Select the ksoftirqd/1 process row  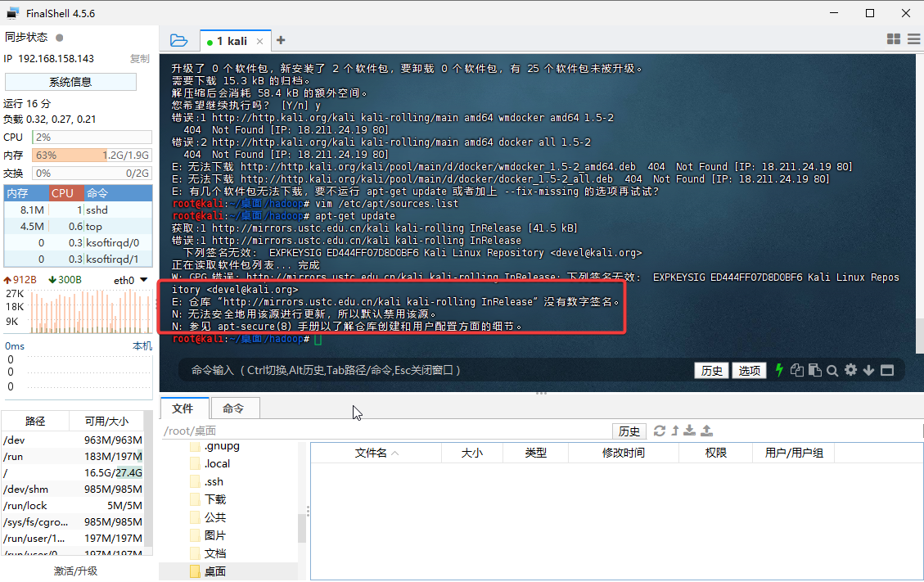tap(78, 259)
